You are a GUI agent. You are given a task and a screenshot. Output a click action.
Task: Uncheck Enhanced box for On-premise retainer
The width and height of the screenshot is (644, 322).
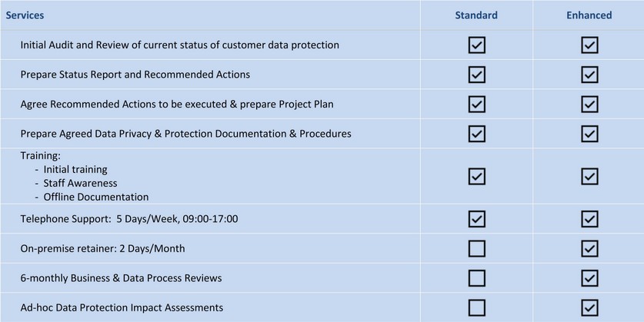point(589,248)
